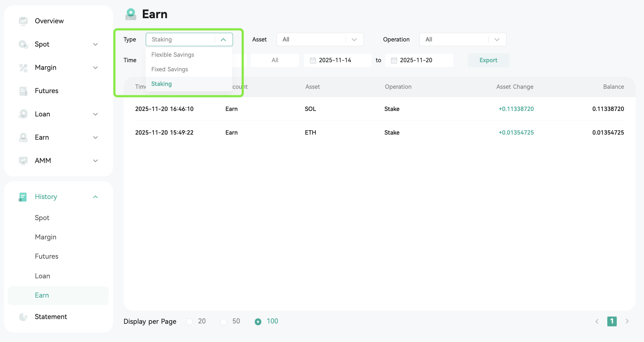
Task: Click the 0.11338720 balance value
Action: [x=608, y=109]
